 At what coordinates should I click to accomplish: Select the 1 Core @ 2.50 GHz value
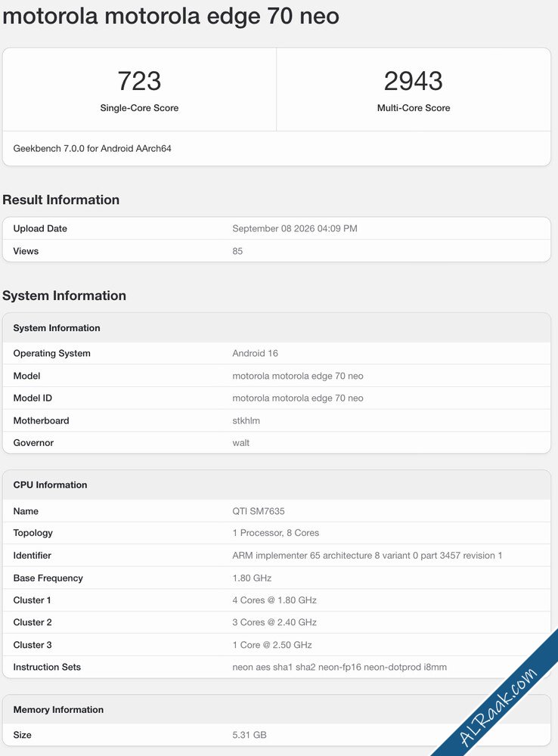tap(272, 645)
